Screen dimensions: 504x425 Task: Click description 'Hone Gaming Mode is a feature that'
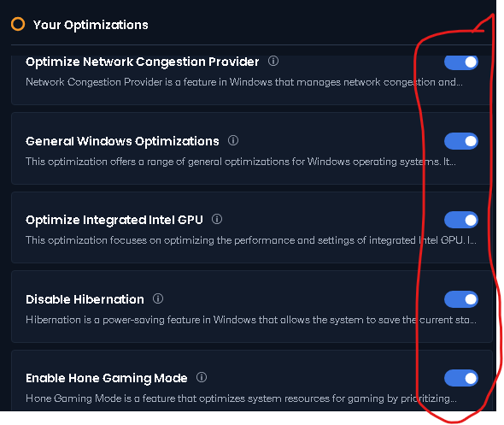[241, 398]
